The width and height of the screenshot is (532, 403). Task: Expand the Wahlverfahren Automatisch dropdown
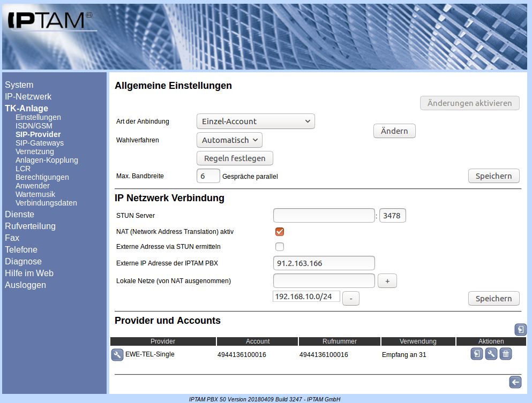(x=229, y=140)
